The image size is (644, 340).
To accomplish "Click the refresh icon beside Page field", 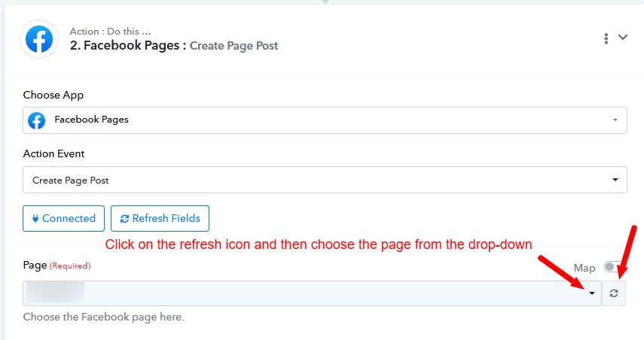I will pos(614,293).
